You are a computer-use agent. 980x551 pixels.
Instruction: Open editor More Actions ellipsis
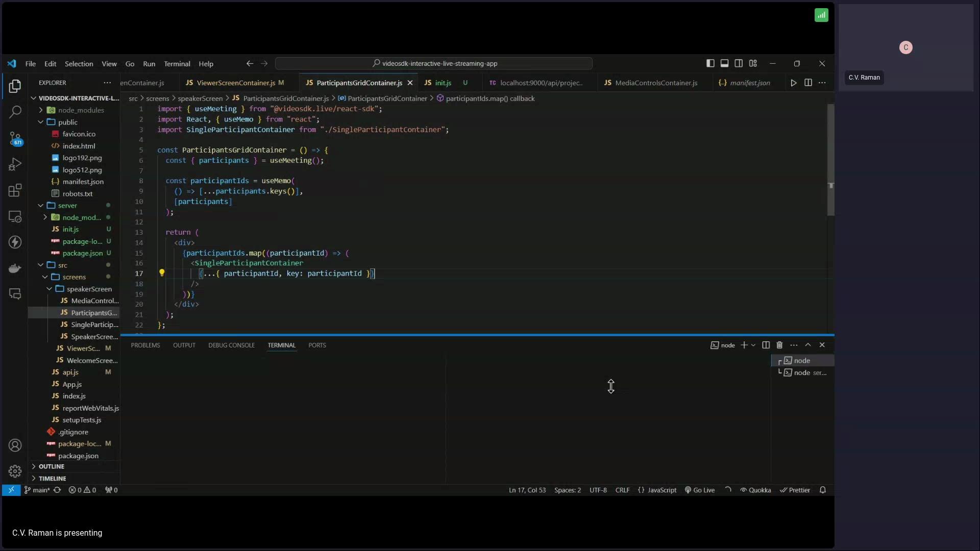pos(822,83)
